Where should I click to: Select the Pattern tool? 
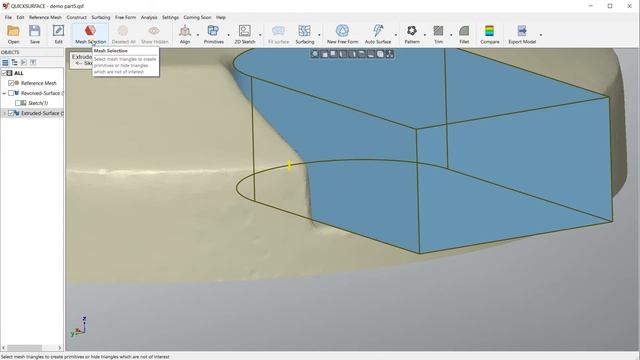[412, 34]
